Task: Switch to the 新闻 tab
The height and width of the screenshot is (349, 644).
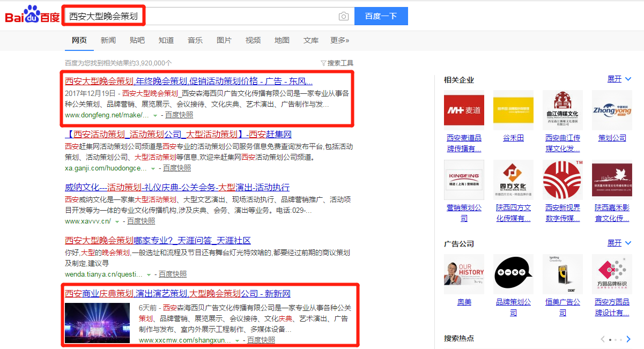Action: (108, 40)
